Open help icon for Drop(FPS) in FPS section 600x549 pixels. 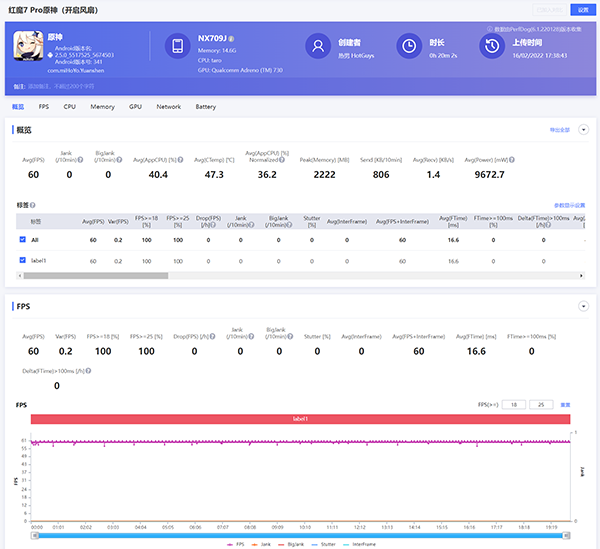(212, 337)
